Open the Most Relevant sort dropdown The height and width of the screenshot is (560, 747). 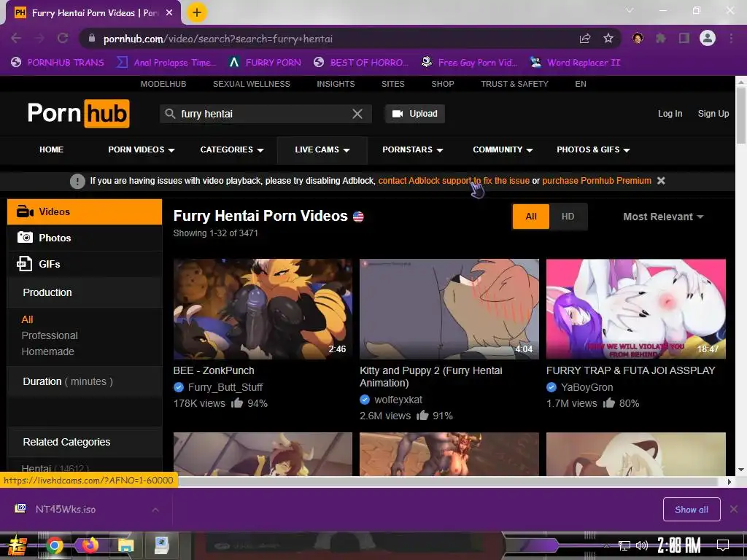tap(663, 217)
